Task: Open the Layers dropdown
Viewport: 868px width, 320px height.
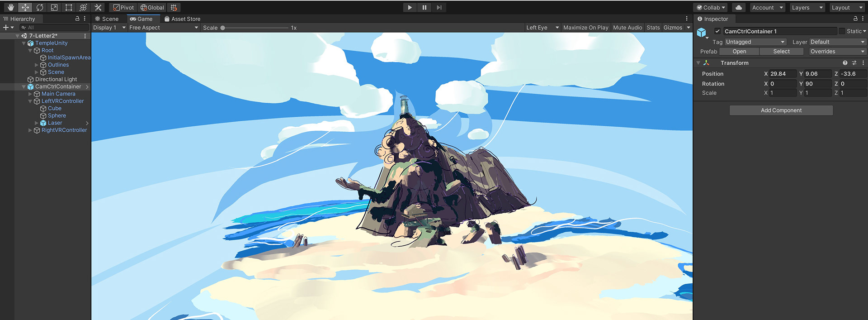Action: 807,7
